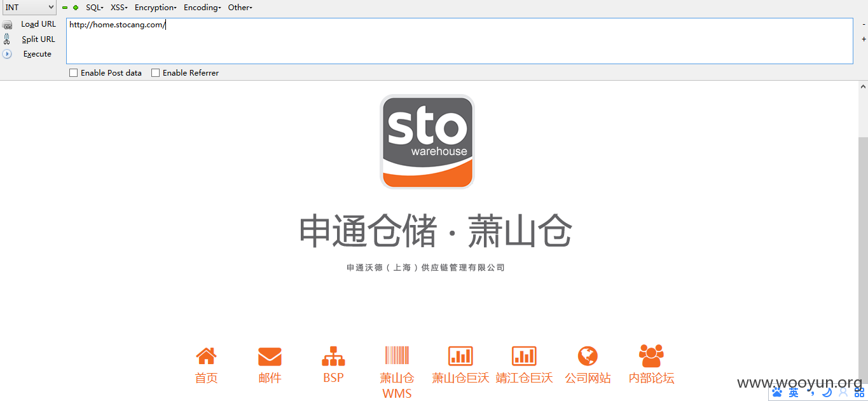Click the sto warehouse logo
Viewport: 868px width, 401px height.
[427, 142]
